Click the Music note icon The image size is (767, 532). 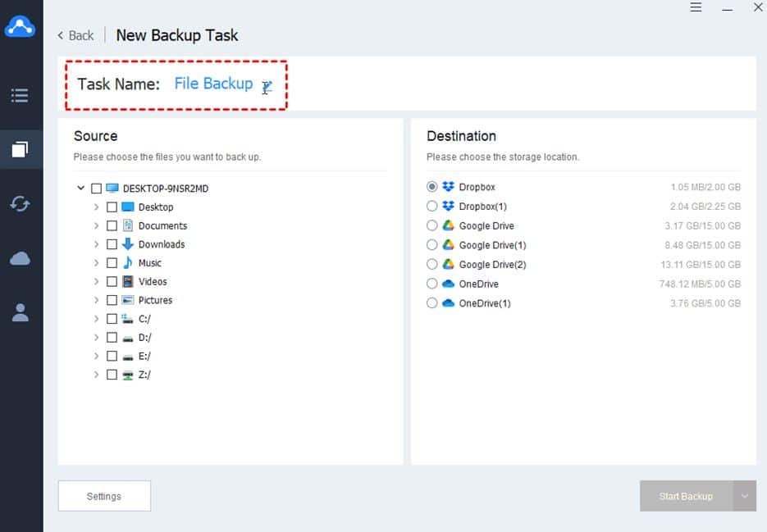tap(128, 262)
